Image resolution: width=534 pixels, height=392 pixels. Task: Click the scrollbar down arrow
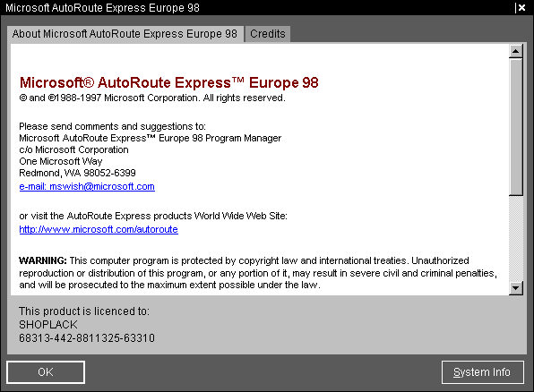pos(515,288)
